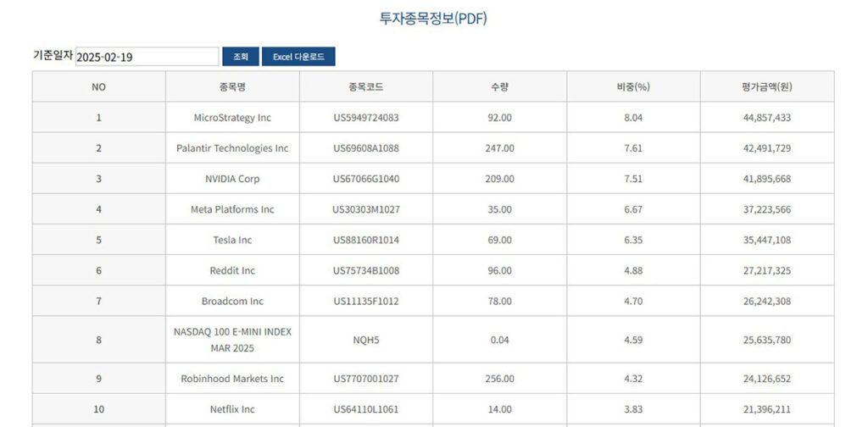Click code US30303M1027
Image resolution: width=868 pixels, height=427 pixels.
366,209
